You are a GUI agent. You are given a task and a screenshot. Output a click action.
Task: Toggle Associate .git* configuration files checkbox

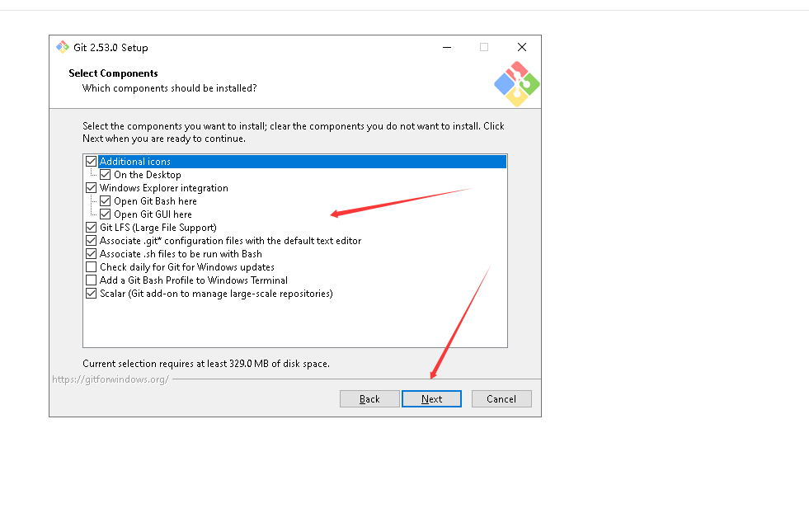coord(92,241)
